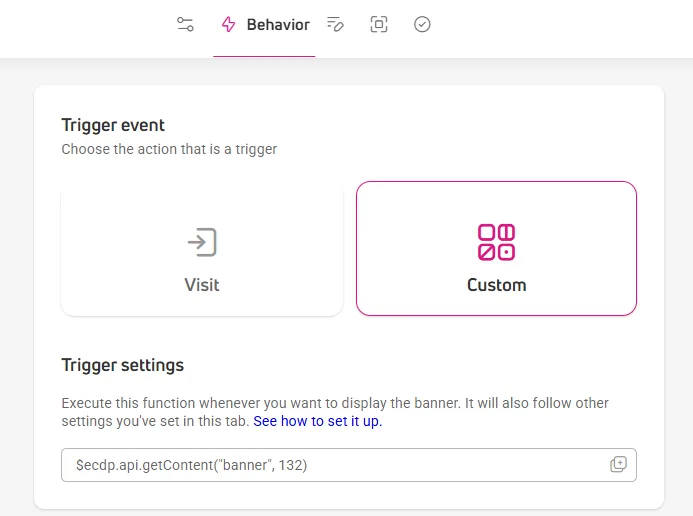This screenshot has width=693, height=516.
Task: Click the Choose the action that is a trigger text
Action: pos(169,149)
